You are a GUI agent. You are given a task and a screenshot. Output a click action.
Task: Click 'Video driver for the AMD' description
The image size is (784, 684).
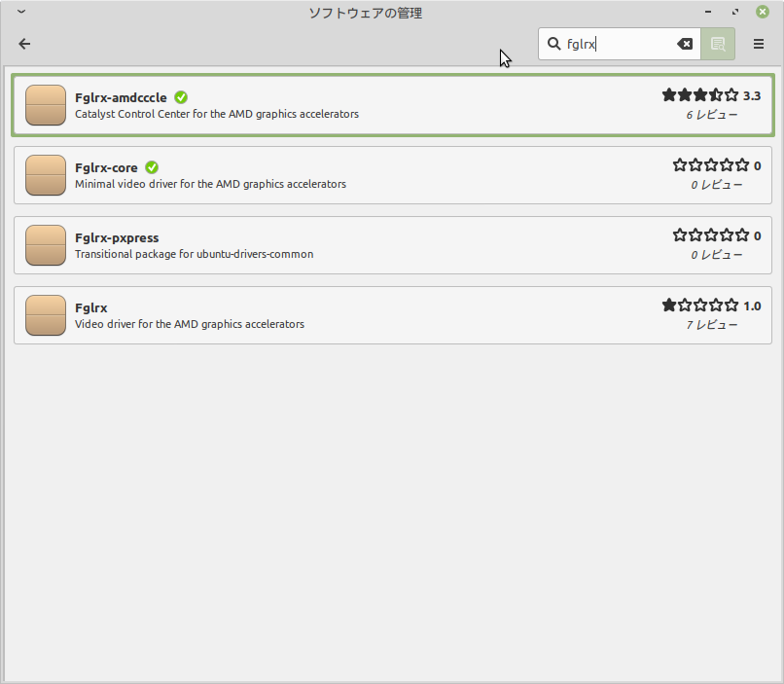point(190,324)
